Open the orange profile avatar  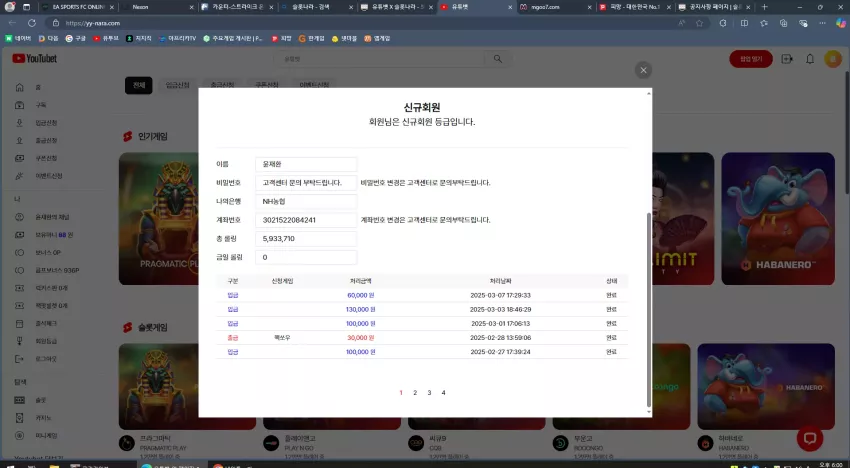point(833,59)
